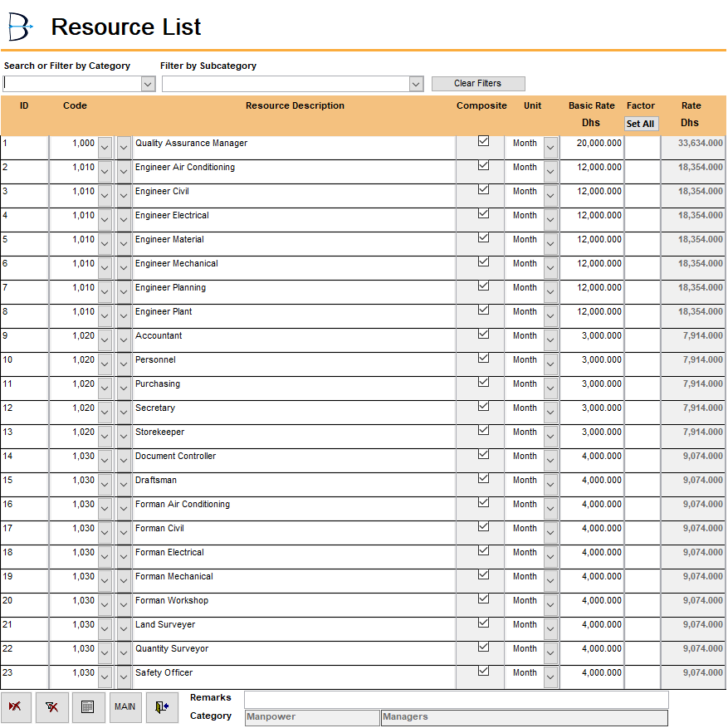
Task: Toggle Composite checkbox for Engineer Air Conditioning
Action: coord(483,165)
